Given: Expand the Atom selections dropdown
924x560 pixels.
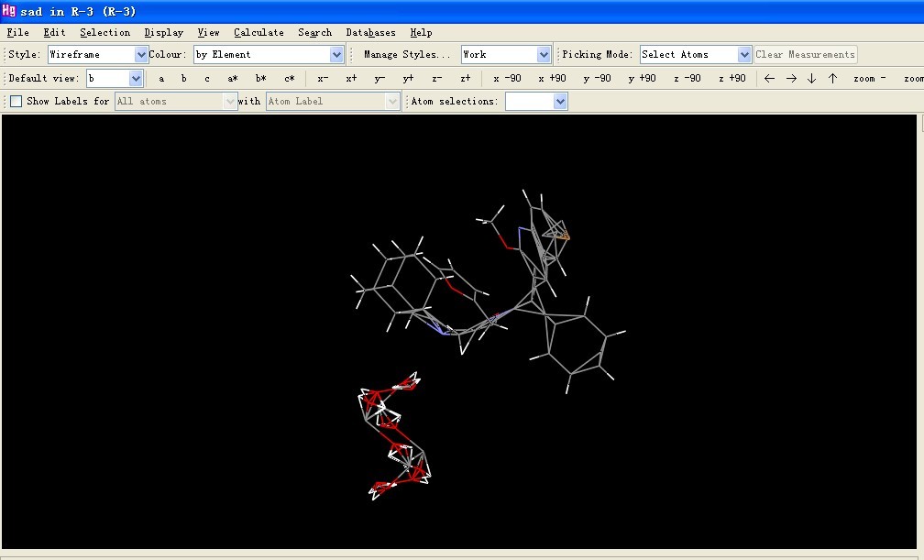Looking at the screenshot, I should pos(560,102).
